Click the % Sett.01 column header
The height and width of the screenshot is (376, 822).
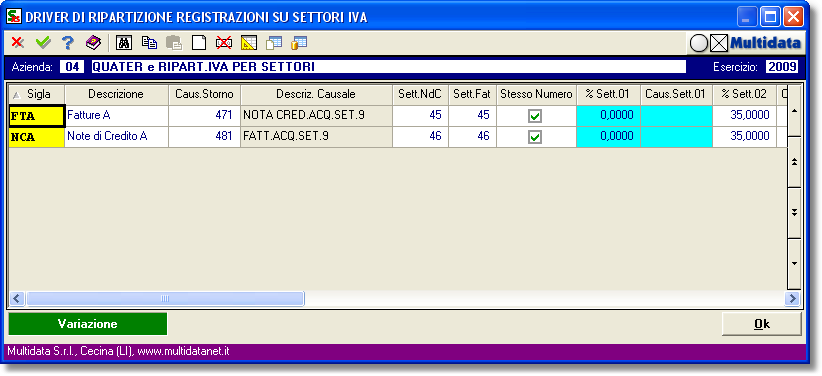(x=608, y=94)
